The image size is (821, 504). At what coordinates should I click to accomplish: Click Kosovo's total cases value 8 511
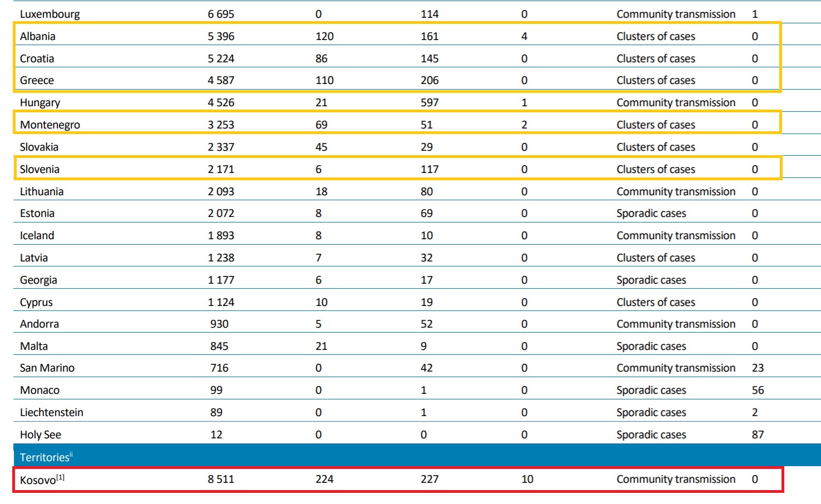[x=221, y=479]
